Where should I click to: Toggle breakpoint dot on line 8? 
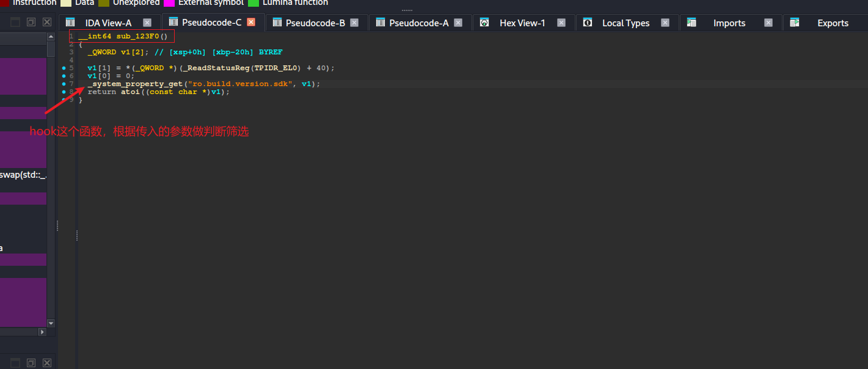(x=64, y=92)
